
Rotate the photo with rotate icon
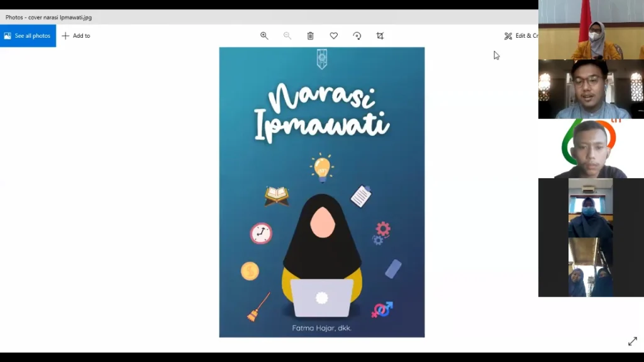(357, 36)
